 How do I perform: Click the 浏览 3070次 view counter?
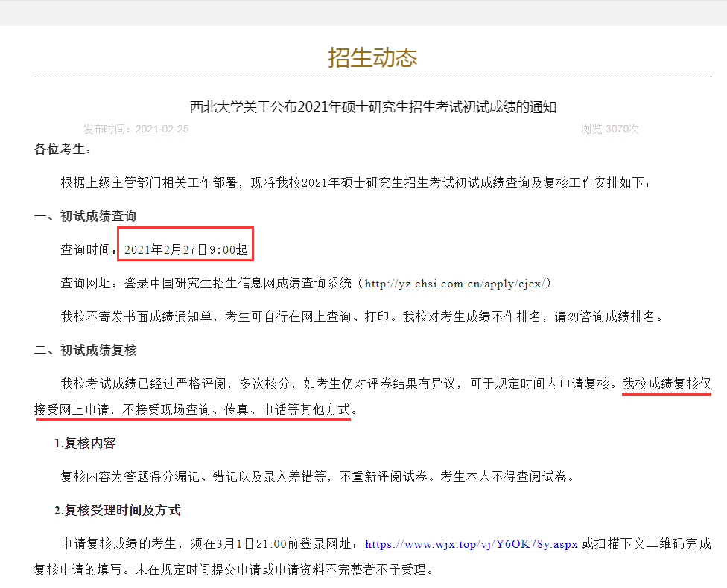[x=609, y=129]
